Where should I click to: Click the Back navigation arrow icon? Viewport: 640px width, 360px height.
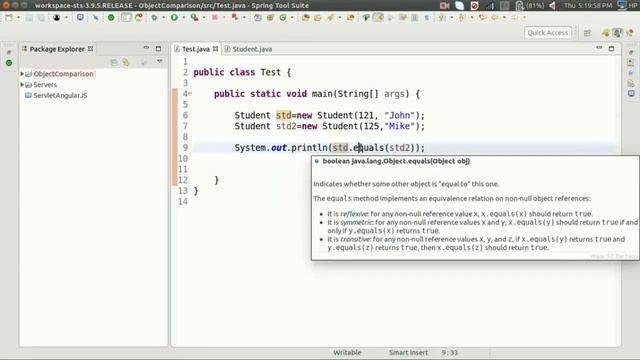tap(494, 18)
